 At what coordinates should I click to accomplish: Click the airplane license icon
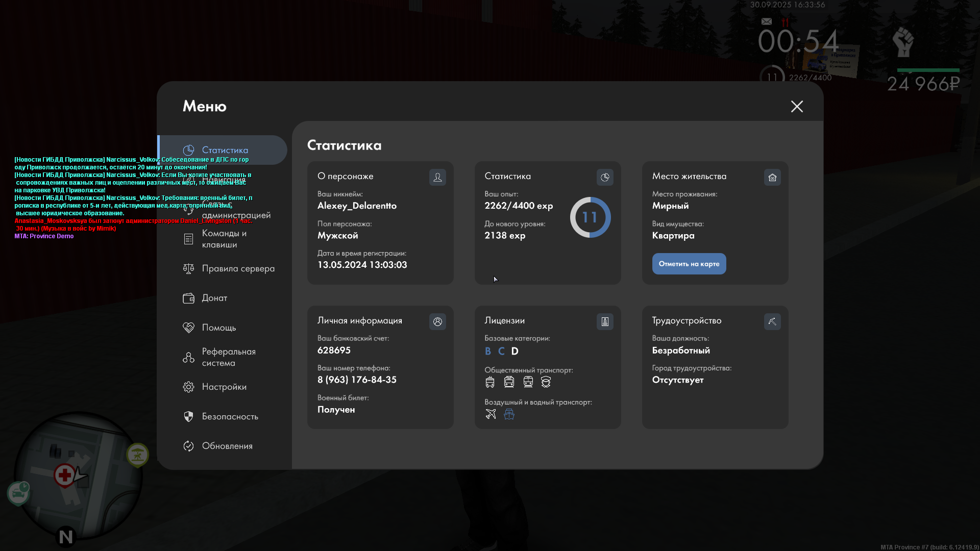(x=491, y=414)
